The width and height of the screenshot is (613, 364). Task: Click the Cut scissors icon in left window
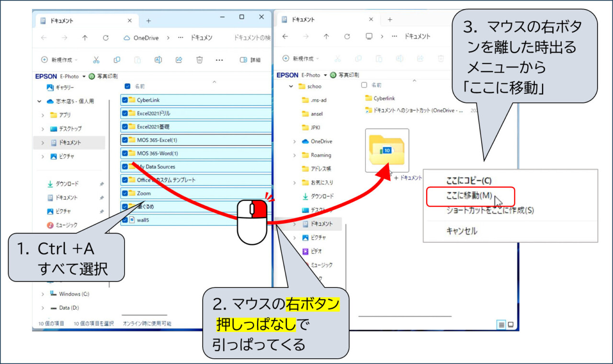(96, 60)
